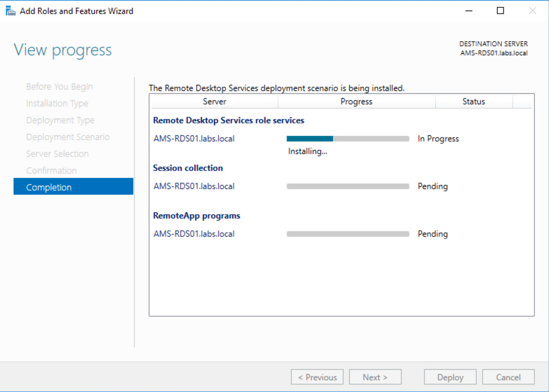
Task: Click the RemoteApp programs heading
Action: [196, 215]
